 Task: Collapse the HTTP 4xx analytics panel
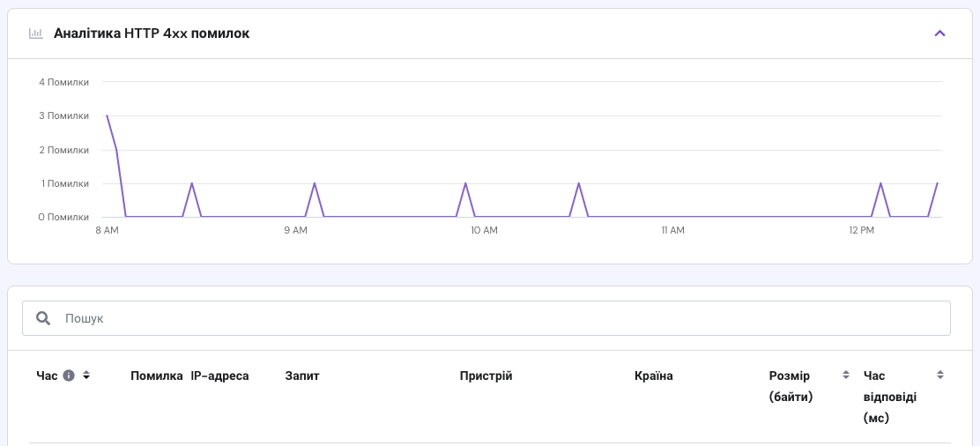point(939,33)
